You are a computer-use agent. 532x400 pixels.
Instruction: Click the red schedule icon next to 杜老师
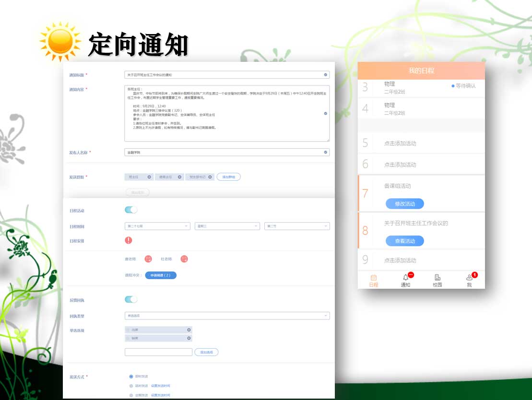184,259
